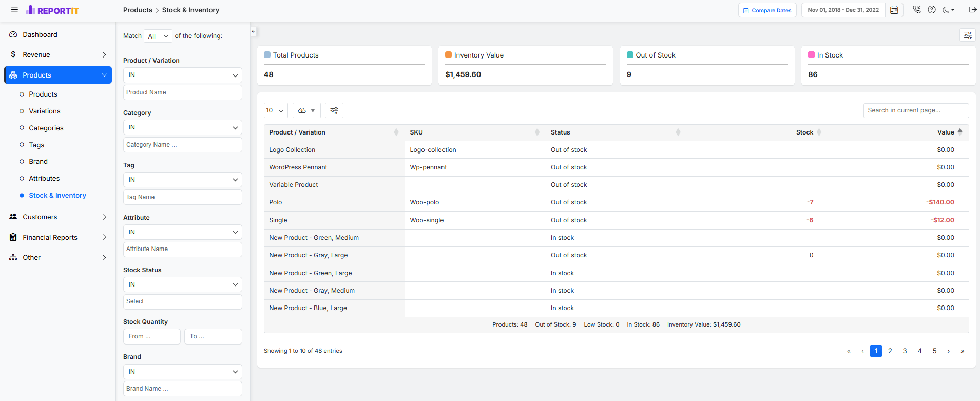Click the phone support icon
The height and width of the screenshot is (401, 980).
pos(917,10)
